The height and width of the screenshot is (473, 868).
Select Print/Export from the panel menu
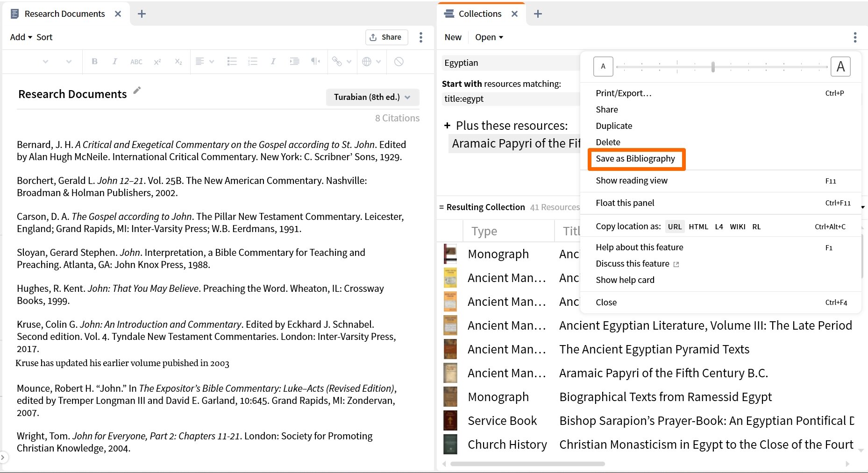coord(623,93)
